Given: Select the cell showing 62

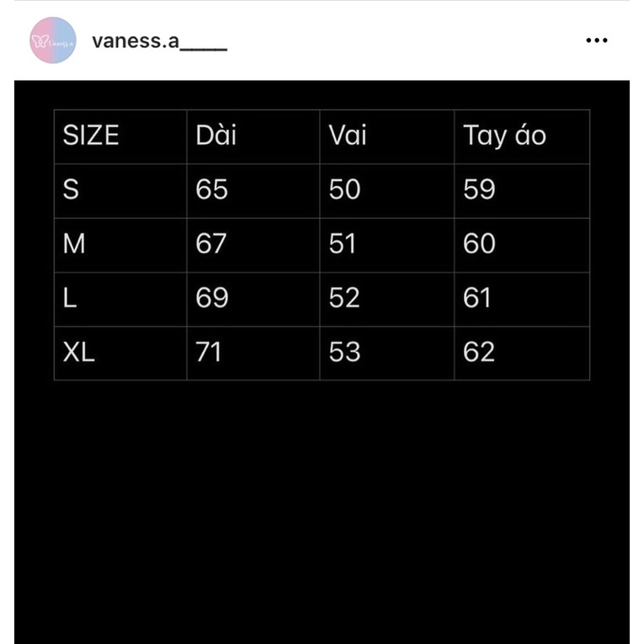Looking at the screenshot, I should pos(522,354).
